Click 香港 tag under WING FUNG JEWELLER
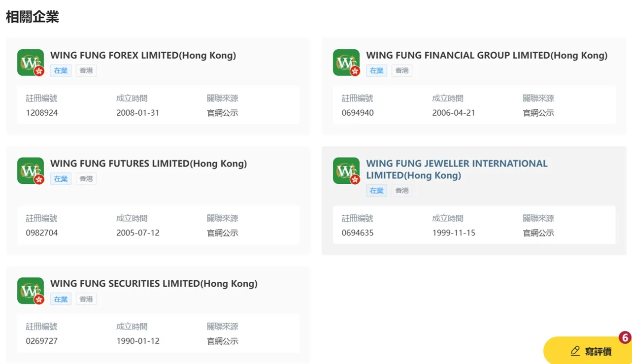Image resolution: width=632 pixels, height=364 pixels. point(402,191)
